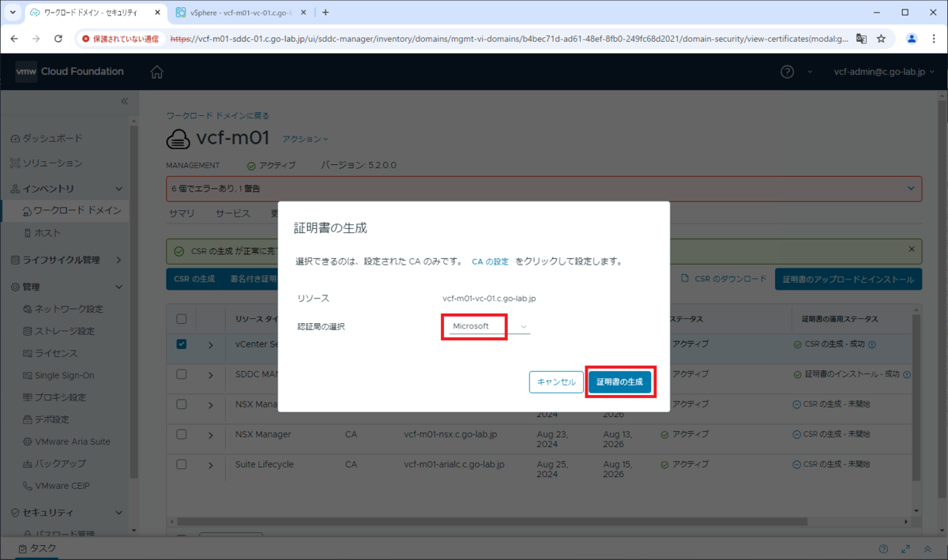Expand the タスク panel arrows icon
This screenshot has height=560, width=948.
905,549
